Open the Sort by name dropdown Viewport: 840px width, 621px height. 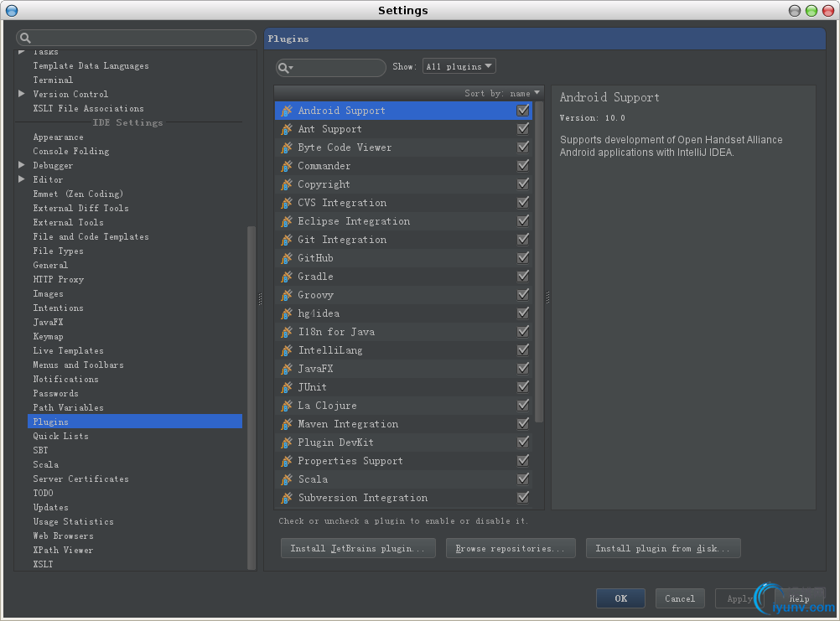click(502, 93)
